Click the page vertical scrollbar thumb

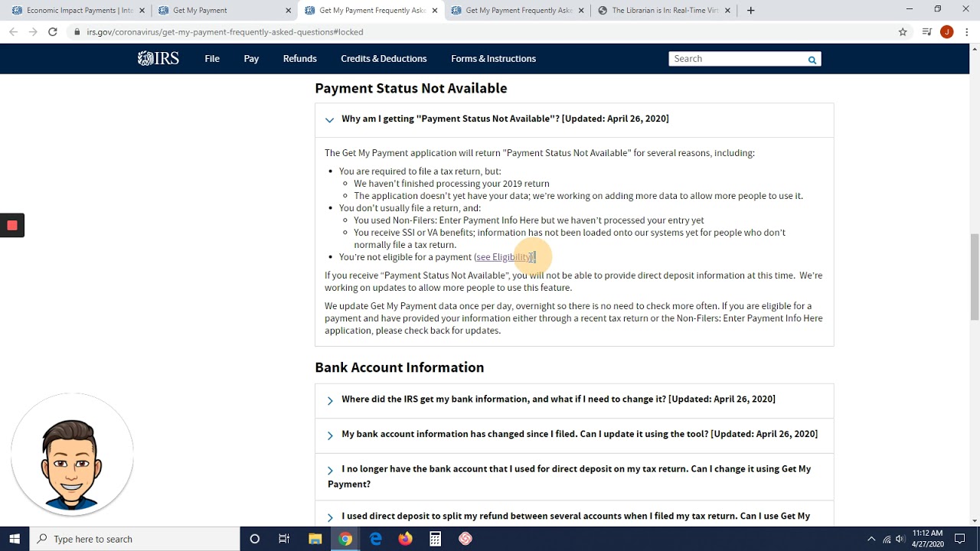[x=974, y=277]
